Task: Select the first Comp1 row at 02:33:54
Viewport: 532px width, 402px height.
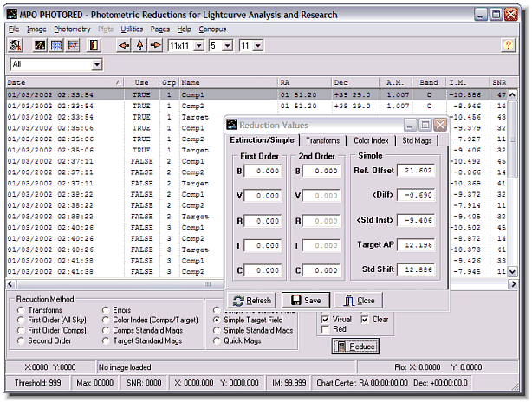Action: point(256,94)
